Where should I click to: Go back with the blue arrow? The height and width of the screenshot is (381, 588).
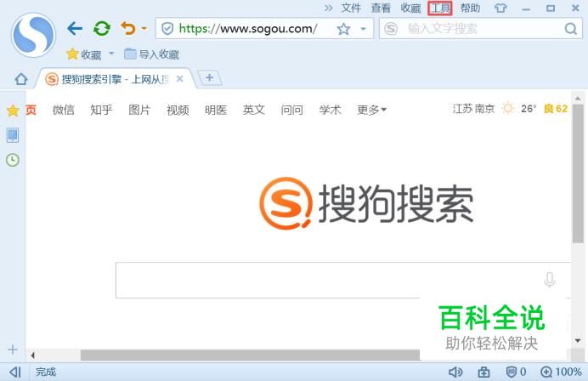pyautogui.click(x=75, y=28)
